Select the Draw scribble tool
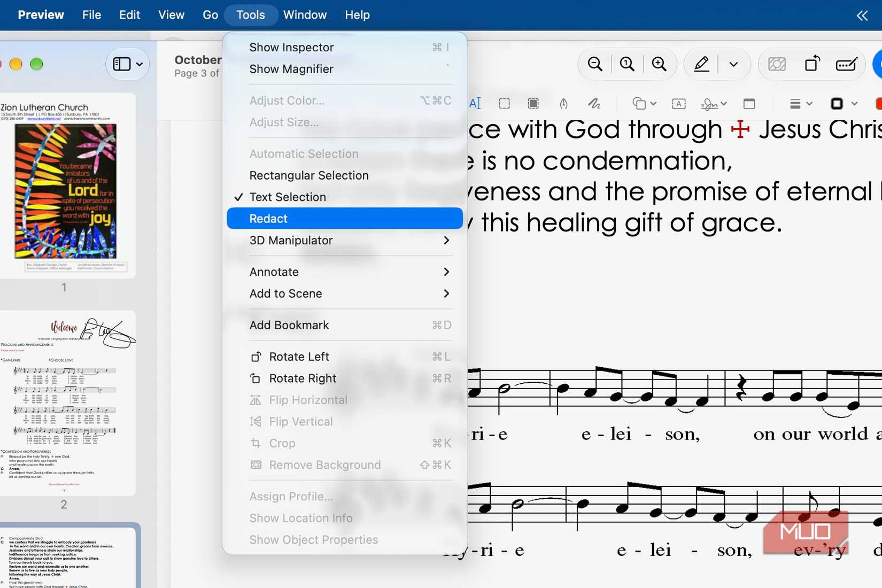The height and width of the screenshot is (588, 882). pyautogui.click(x=594, y=104)
